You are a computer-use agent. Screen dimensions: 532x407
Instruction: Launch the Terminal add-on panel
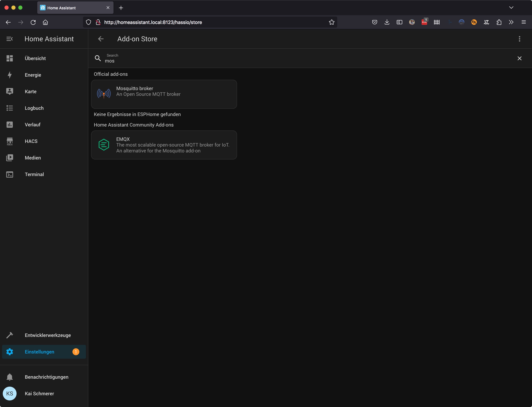(x=34, y=175)
